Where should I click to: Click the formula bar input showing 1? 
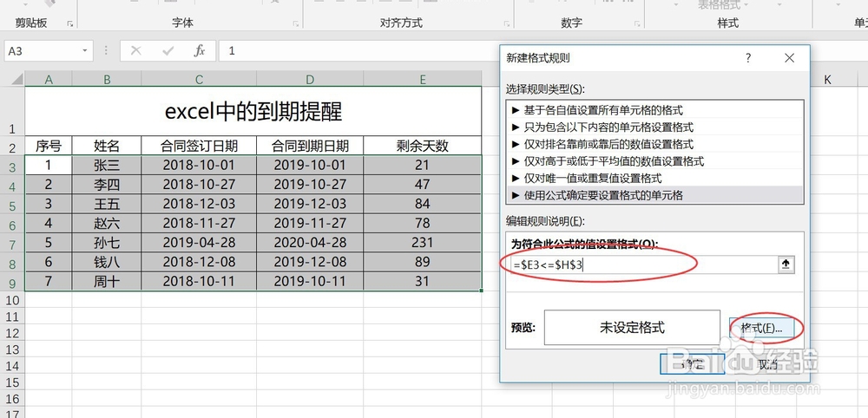click(360, 51)
